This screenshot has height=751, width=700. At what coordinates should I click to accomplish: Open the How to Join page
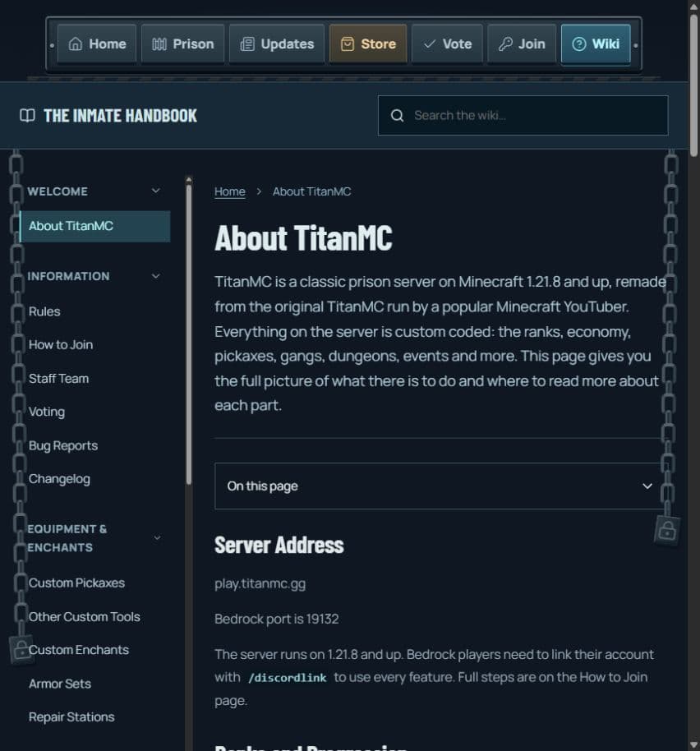[61, 344]
